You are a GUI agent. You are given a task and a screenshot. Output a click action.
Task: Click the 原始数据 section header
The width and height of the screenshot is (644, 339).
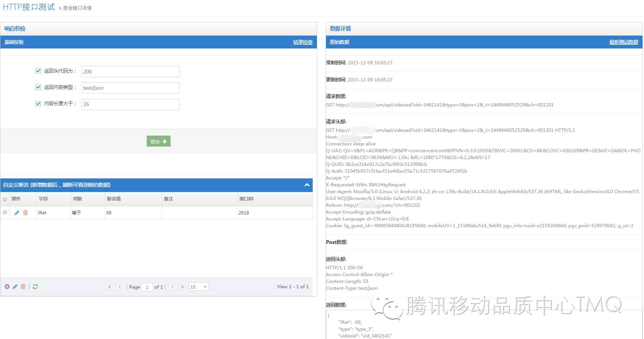click(x=340, y=42)
